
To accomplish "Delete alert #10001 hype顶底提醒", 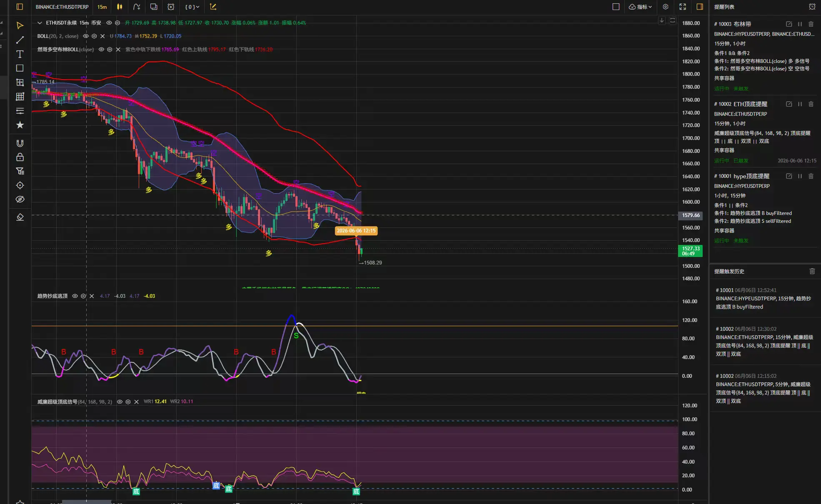I will pyautogui.click(x=811, y=176).
